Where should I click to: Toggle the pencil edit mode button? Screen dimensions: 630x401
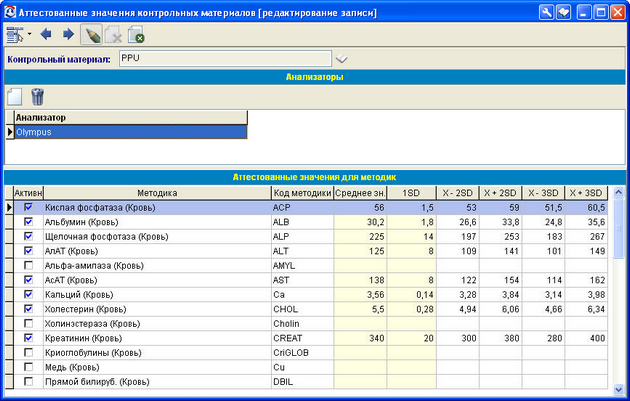pos(91,35)
